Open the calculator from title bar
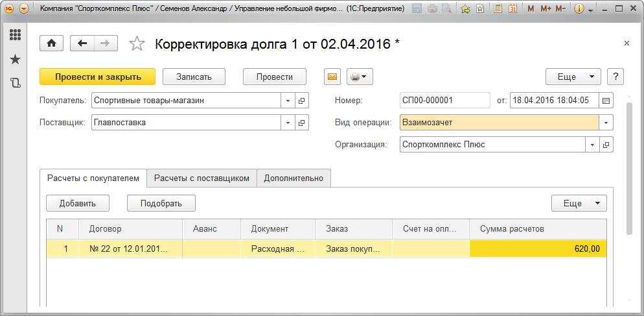Viewport: 644px width, 316px height. 498,9
